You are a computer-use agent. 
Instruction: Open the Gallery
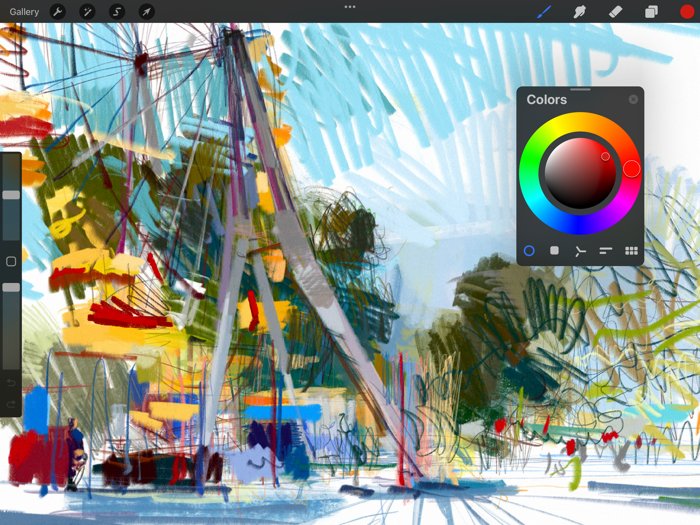(24, 12)
